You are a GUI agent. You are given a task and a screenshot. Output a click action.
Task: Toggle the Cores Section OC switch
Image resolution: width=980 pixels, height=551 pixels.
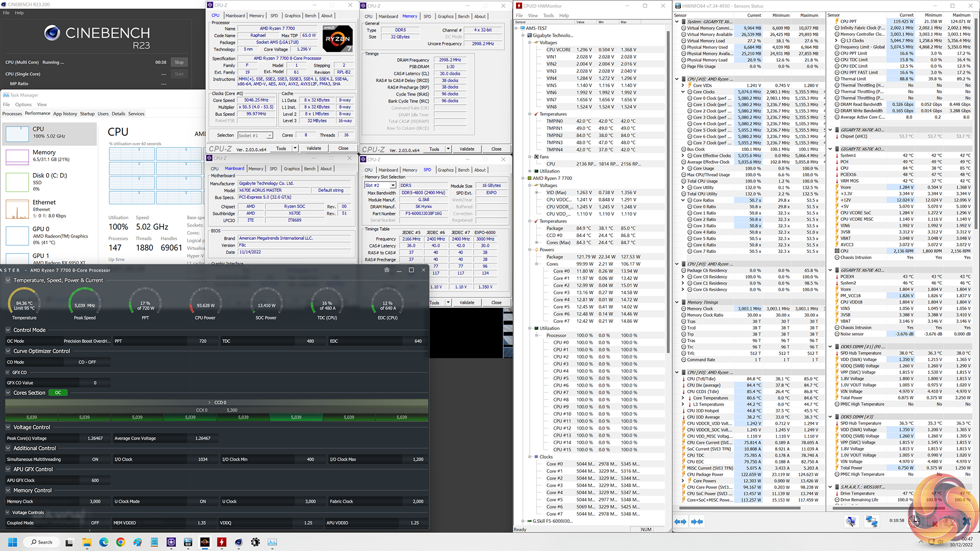pos(58,393)
